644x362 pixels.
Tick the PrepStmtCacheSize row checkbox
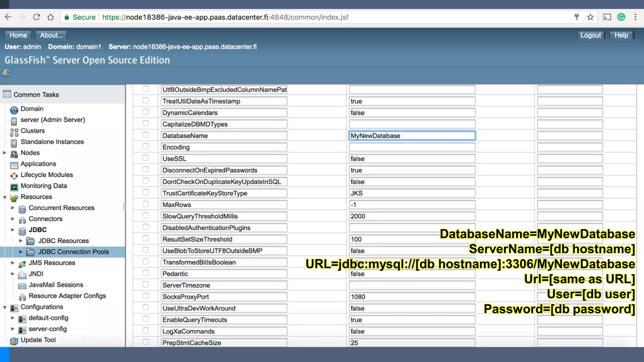(x=146, y=342)
